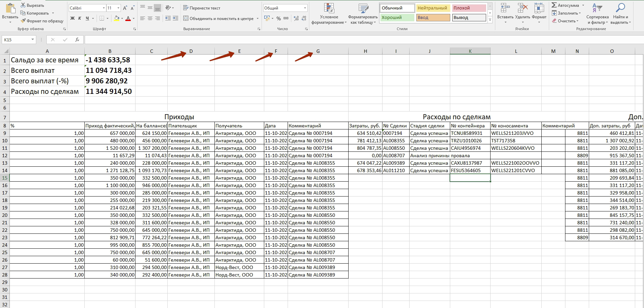This screenshot has height=308, width=644.
Task: Toggle Перенести текст wrap text
Action: click(x=202, y=8)
